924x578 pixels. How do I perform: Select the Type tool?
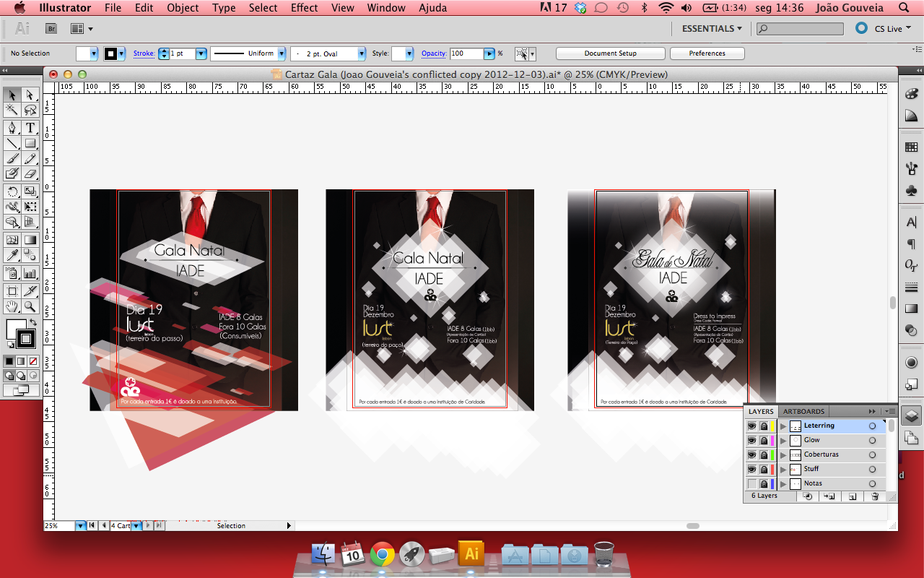coord(30,128)
